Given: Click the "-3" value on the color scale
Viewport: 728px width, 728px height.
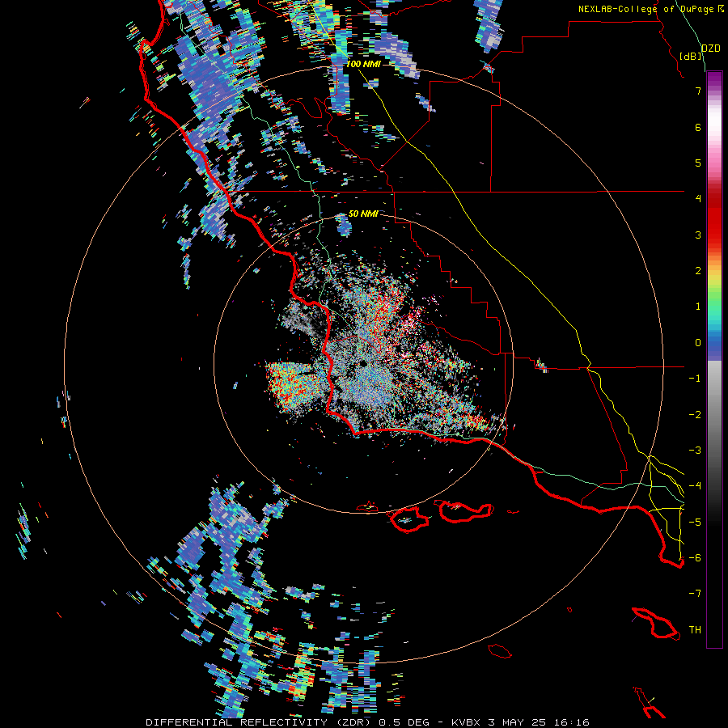Looking at the screenshot, I should pos(695,451).
